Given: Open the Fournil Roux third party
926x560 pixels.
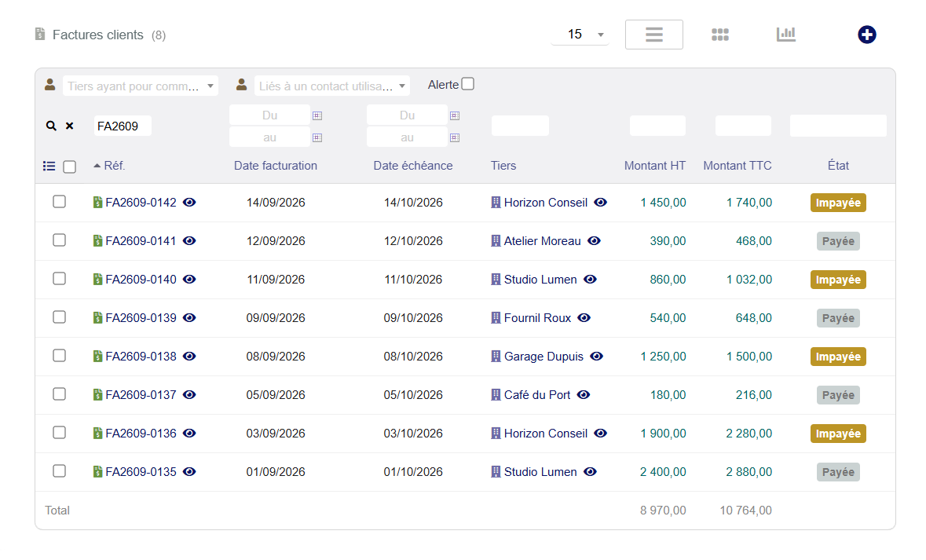Looking at the screenshot, I should pos(537,318).
